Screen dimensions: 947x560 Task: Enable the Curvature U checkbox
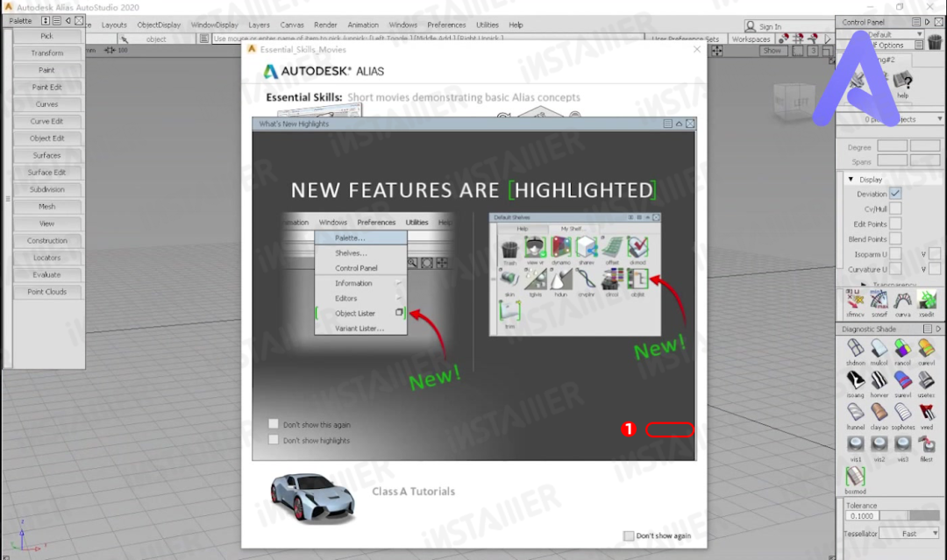click(x=895, y=269)
